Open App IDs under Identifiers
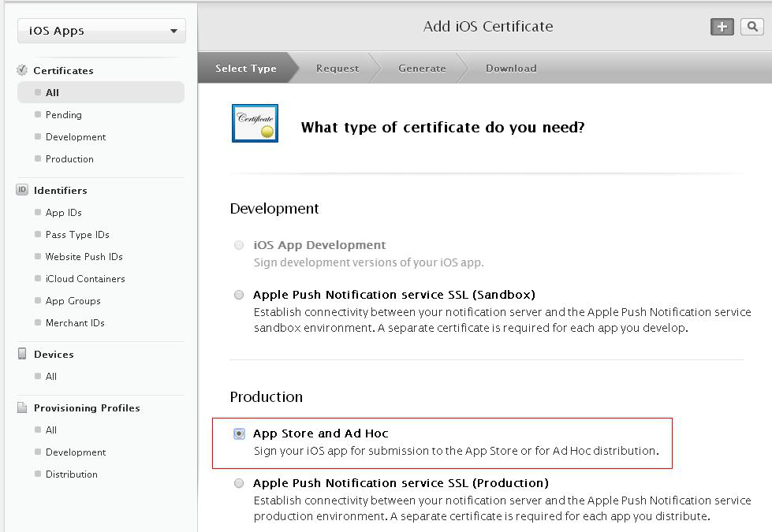Screen dimensions: 772x532 (x=64, y=213)
